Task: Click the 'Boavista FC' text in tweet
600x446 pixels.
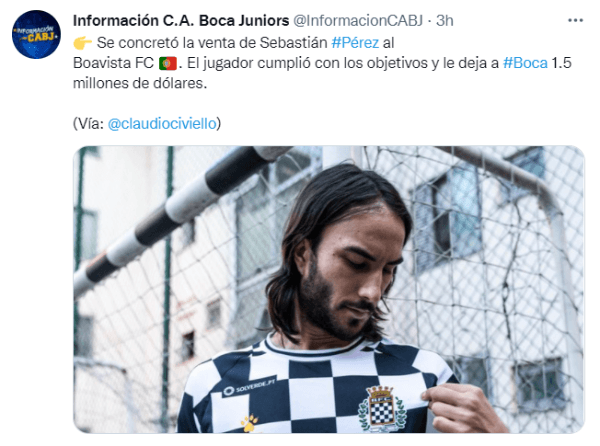Action: 113,63
